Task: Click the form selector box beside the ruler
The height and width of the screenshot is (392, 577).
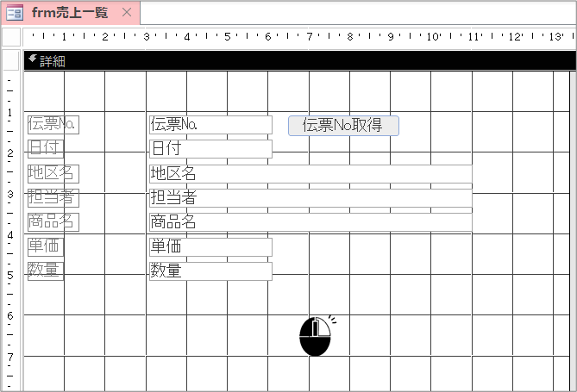Action: tap(11, 37)
